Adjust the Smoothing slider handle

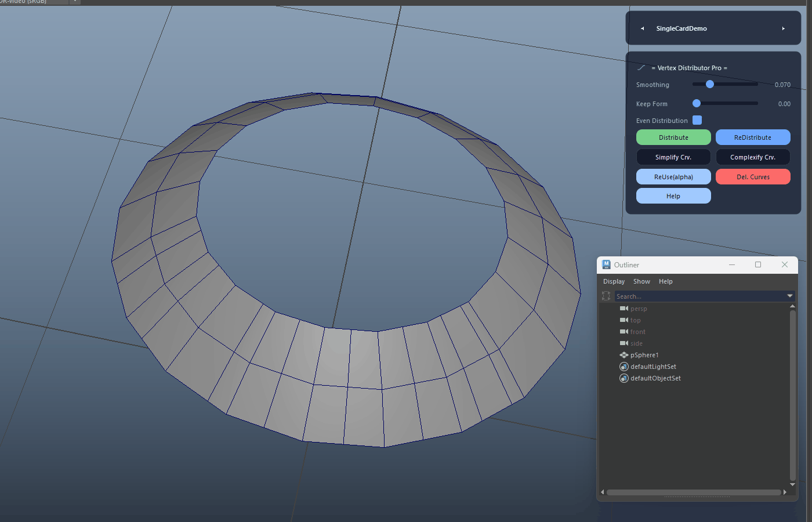(x=710, y=84)
